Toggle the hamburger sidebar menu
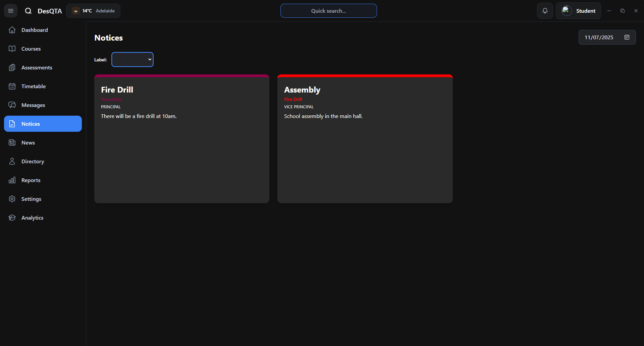 coord(11,11)
